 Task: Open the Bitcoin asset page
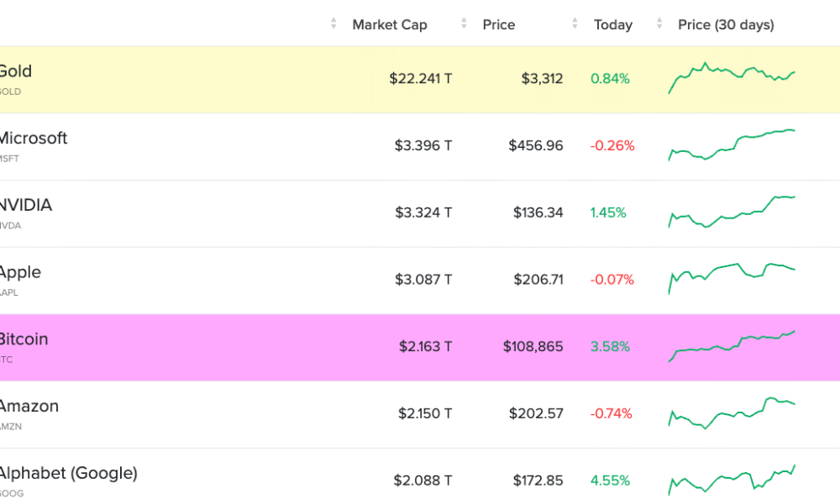[x=24, y=339]
